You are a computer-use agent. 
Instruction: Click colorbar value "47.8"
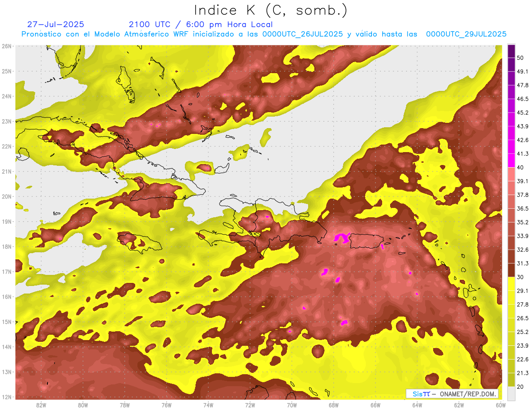[x=523, y=86]
